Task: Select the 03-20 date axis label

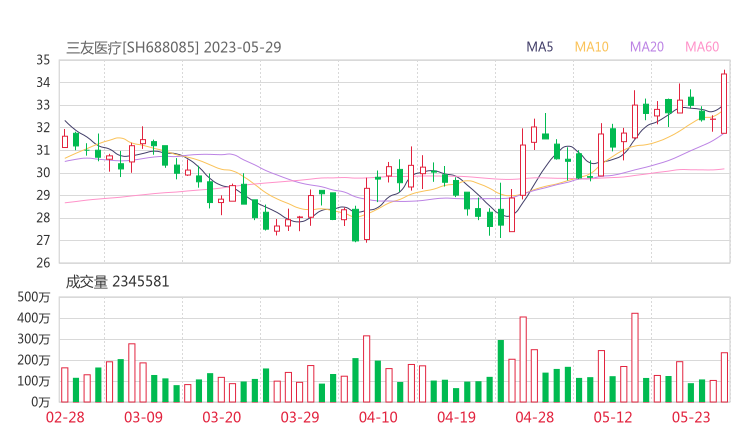Action: point(222,417)
